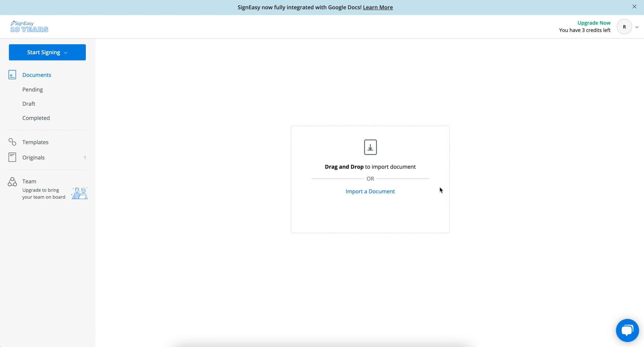
Task: Dismiss the Google Docs banner
Action: click(x=634, y=6)
